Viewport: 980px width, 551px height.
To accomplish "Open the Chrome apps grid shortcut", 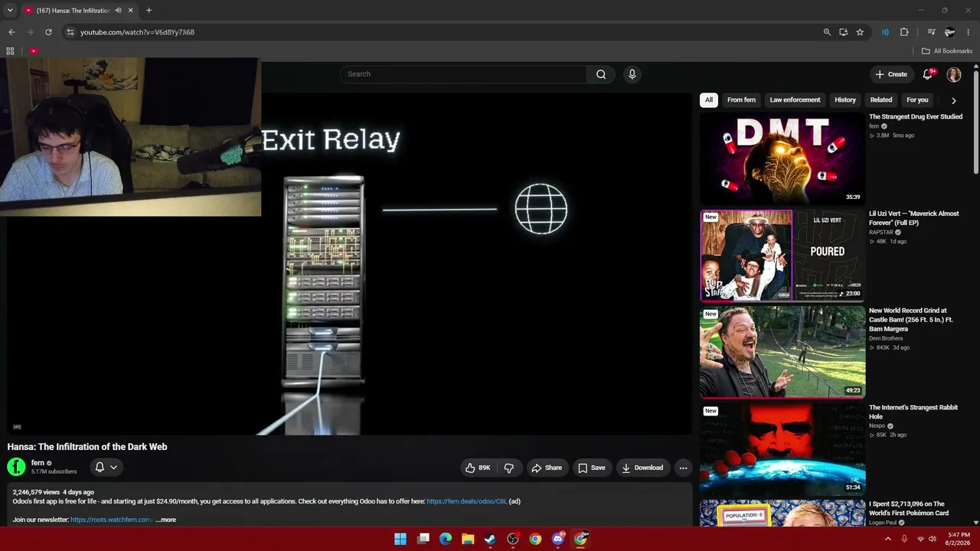I will 10,51.
